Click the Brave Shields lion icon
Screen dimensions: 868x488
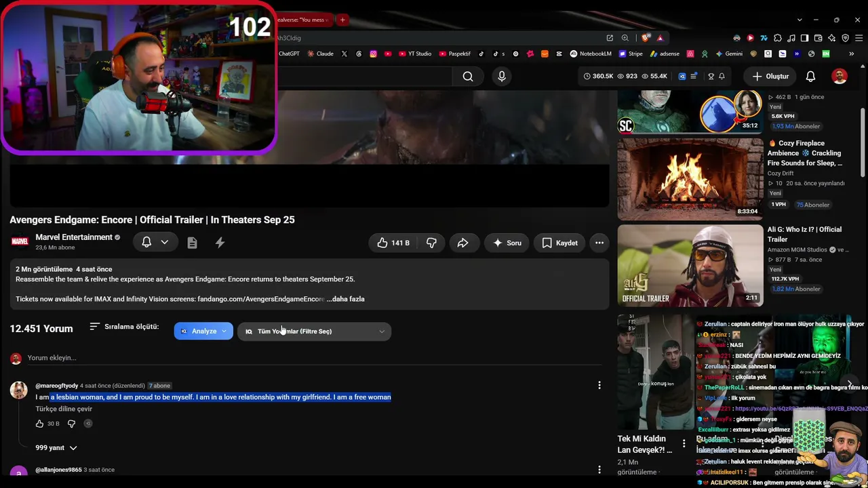click(x=645, y=38)
